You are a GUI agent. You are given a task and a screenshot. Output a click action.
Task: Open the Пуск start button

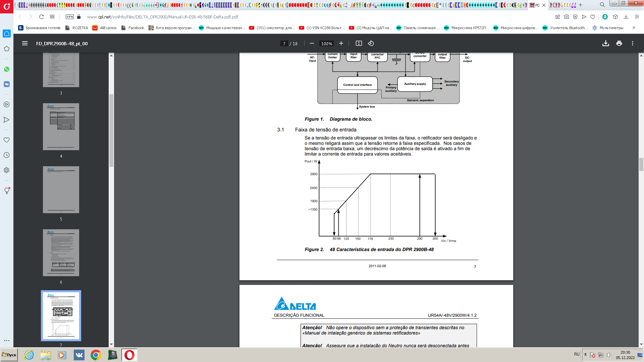[9, 355]
